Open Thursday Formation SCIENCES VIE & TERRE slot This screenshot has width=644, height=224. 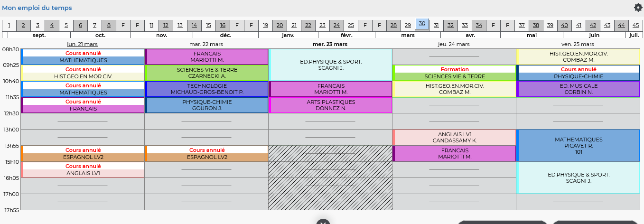[x=454, y=73]
